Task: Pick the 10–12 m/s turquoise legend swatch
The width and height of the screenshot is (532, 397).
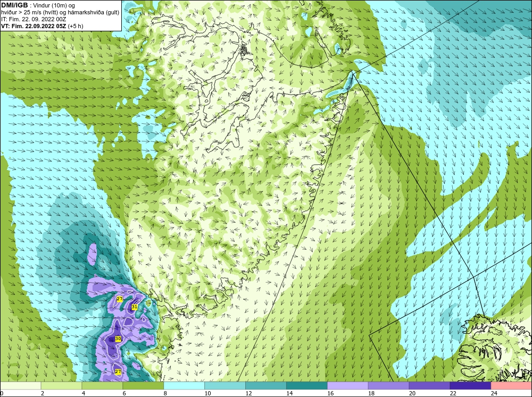Action: tap(225, 386)
